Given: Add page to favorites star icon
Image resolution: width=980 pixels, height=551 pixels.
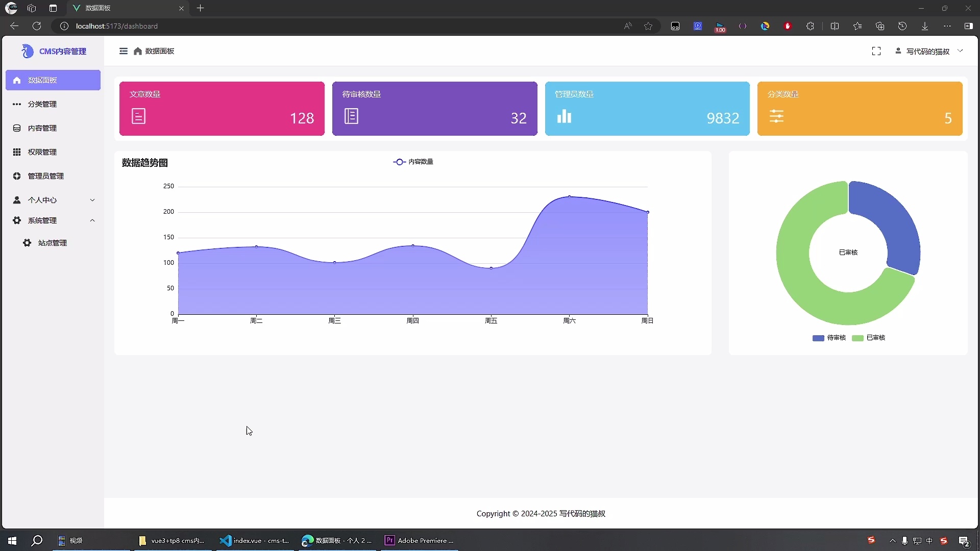Looking at the screenshot, I should coord(648,26).
